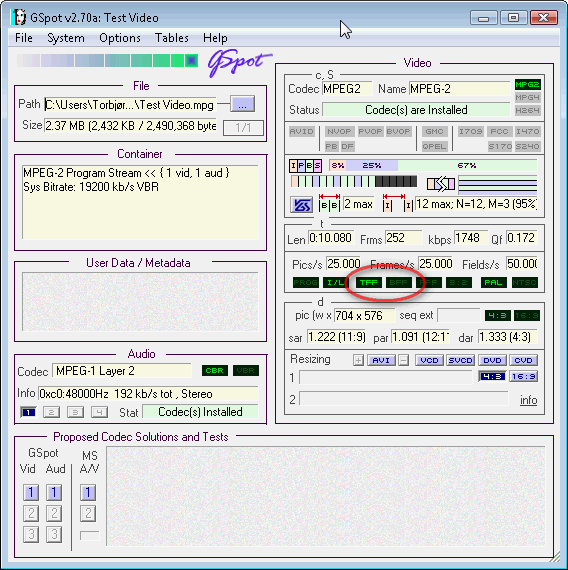
Task: Click GSpot Aud test button 3
Action: tap(54, 534)
